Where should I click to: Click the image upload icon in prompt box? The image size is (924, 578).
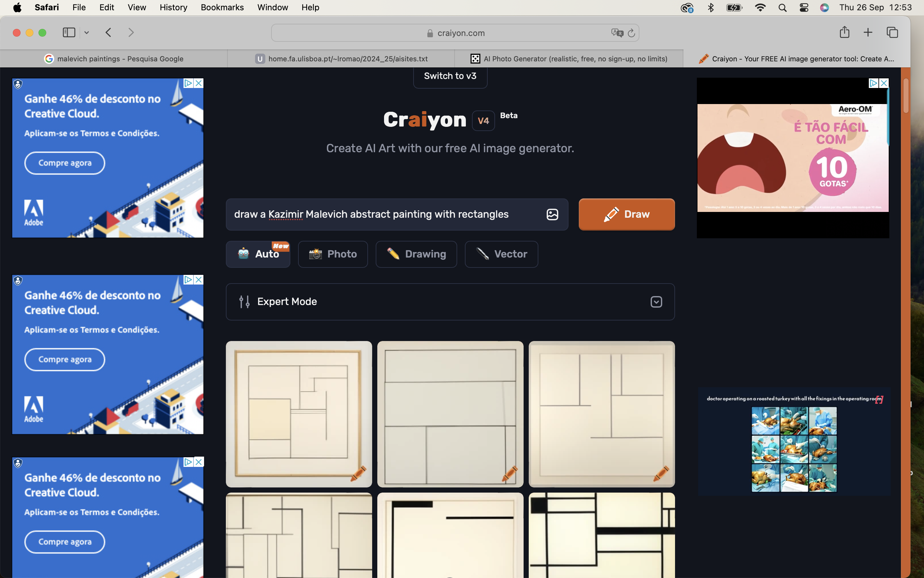tap(552, 215)
